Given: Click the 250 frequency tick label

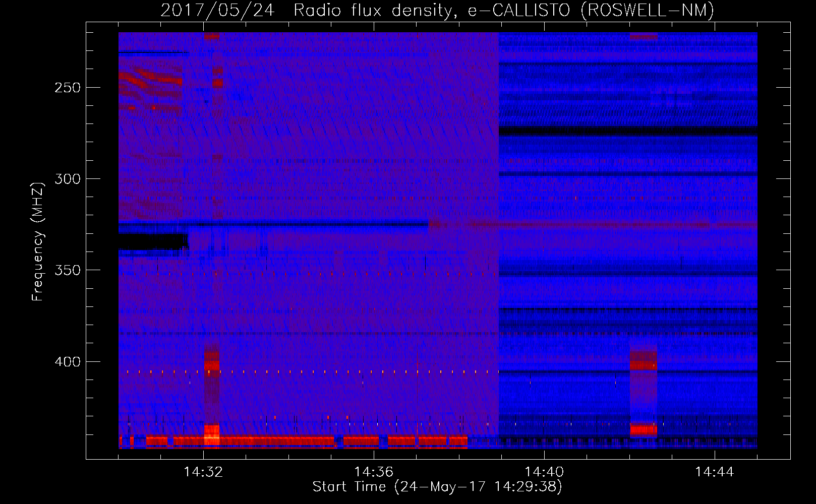Looking at the screenshot, I should 68,88.
